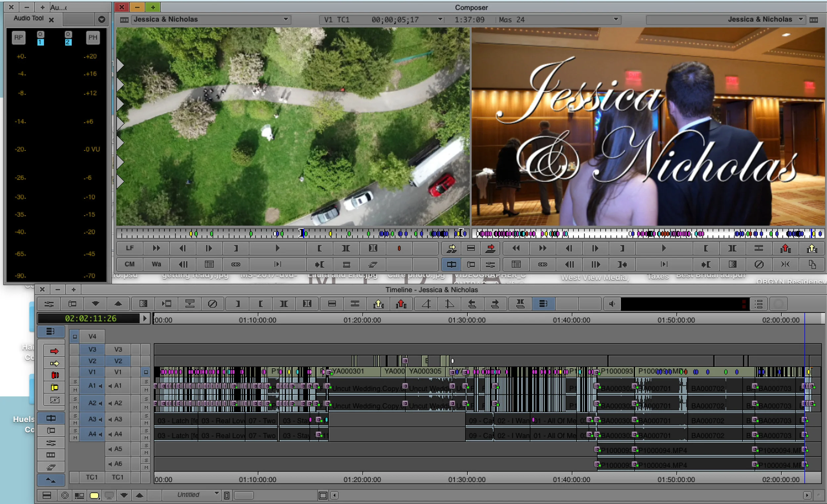The image size is (827, 504).
Task: Click the timeline timecode field 02:02:11:26
Action: [89, 318]
